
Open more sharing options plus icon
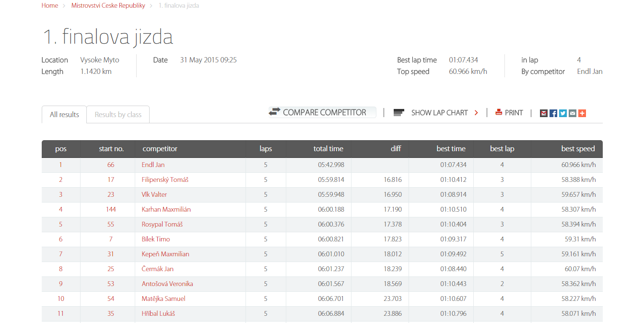click(x=582, y=113)
